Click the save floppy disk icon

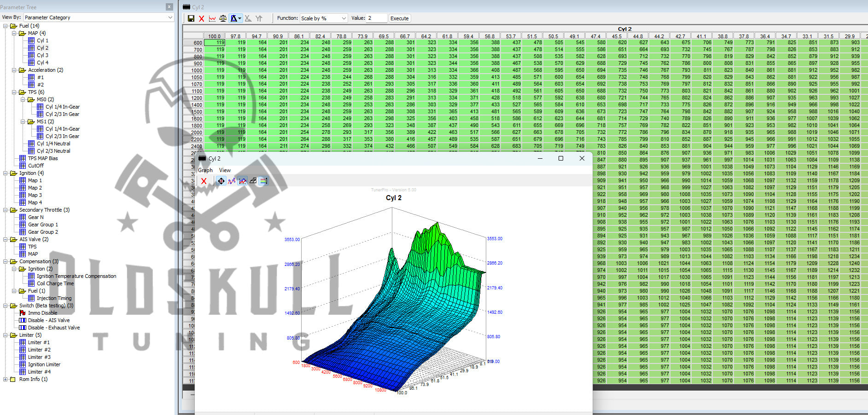pyautogui.click(x=191, y=18)
